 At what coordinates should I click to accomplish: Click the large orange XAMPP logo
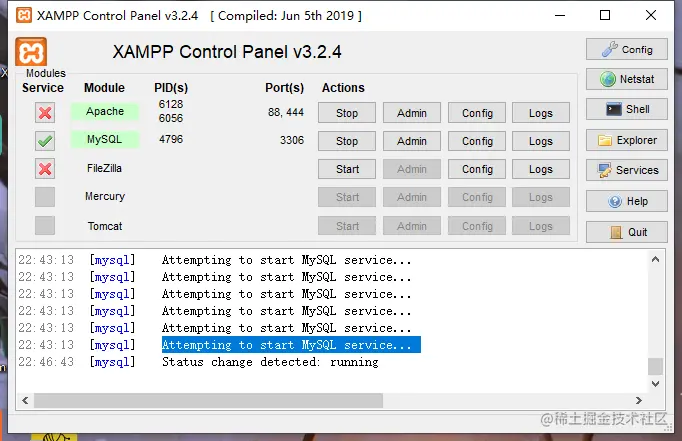31,52
